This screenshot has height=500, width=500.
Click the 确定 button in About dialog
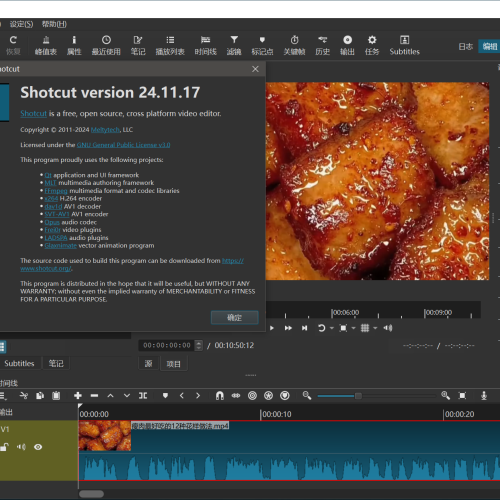[235, 318]
